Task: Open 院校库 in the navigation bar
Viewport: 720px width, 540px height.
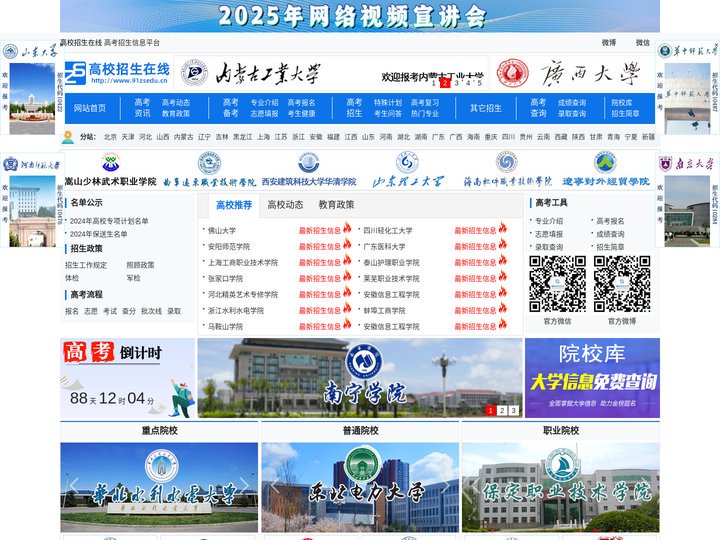Action: tap(622, 103)
